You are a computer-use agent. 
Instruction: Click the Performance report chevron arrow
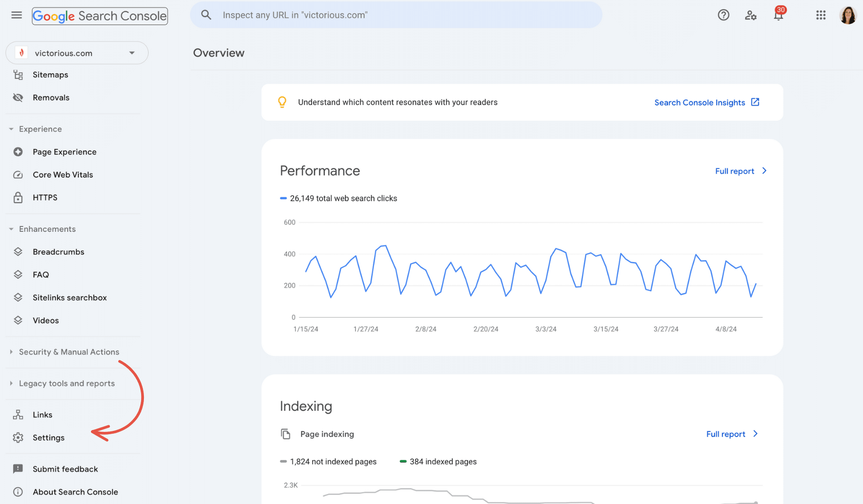click(764, 171)
